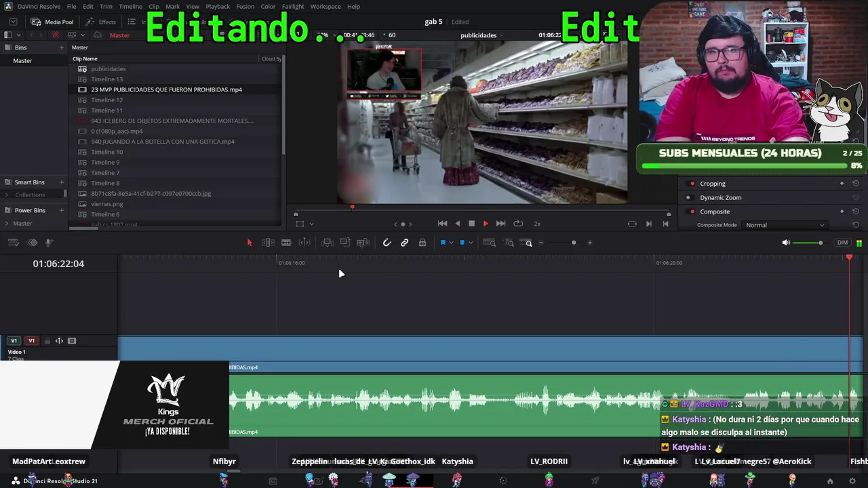Click Match Frame icon under viewer
The height and width of the screenshot is (488, 868).
pos(632,224)
